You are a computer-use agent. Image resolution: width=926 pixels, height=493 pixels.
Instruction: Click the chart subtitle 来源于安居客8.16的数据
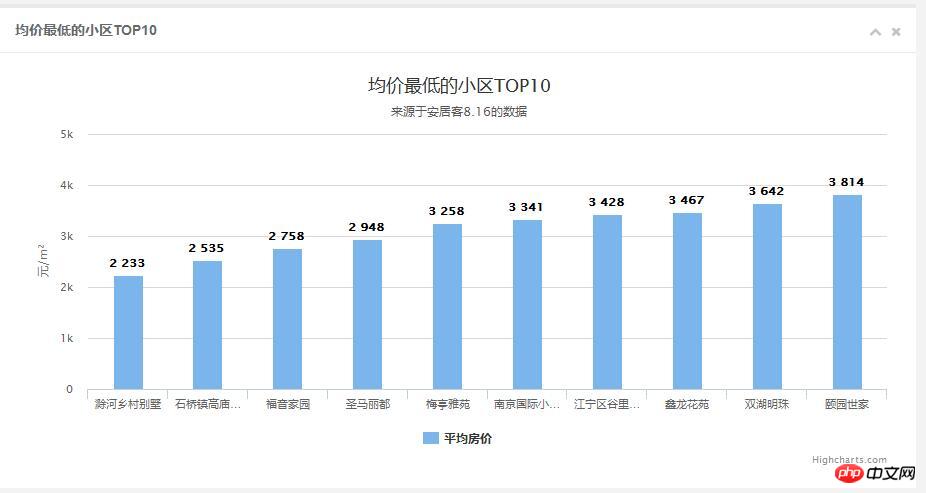point(458,112)
